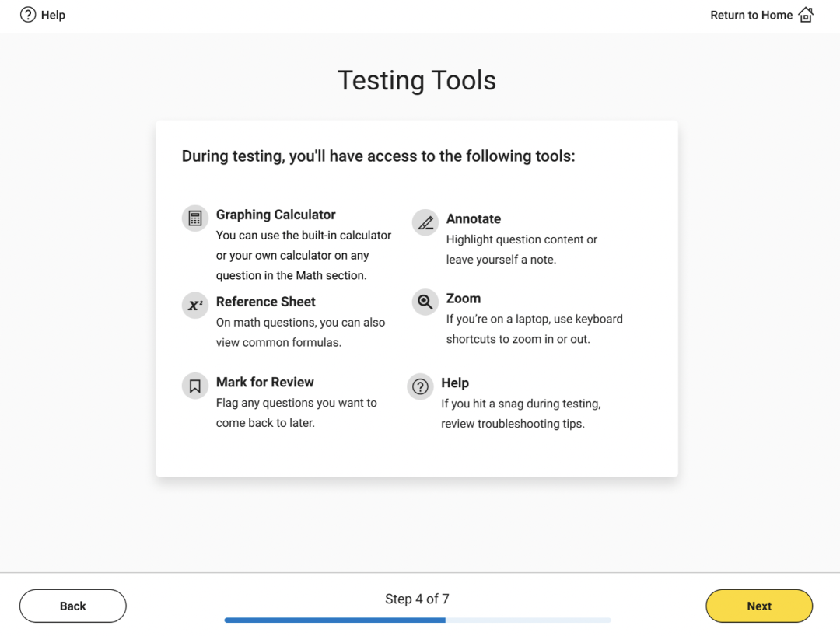Viewport: 840px width, 636px height.
Task: Go Back to the previous step
Action: (x=73, y=606)
